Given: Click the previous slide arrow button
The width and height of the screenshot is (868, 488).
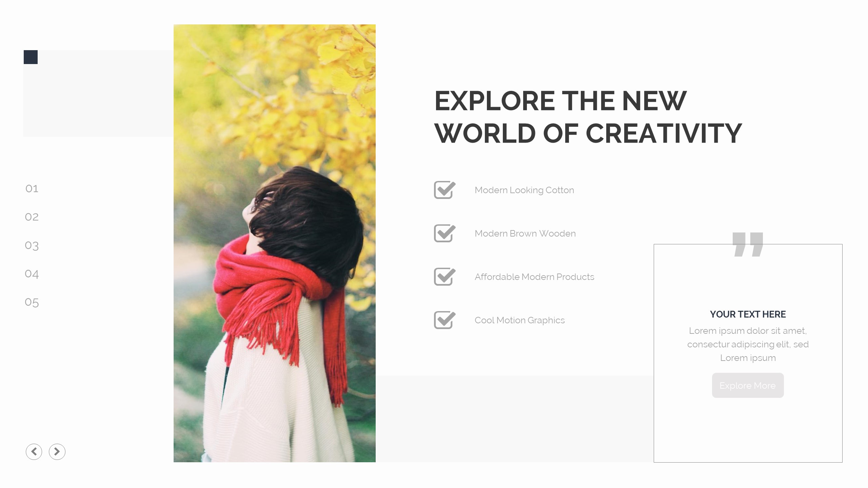Looking at the screenshot, I should point(34,451).
